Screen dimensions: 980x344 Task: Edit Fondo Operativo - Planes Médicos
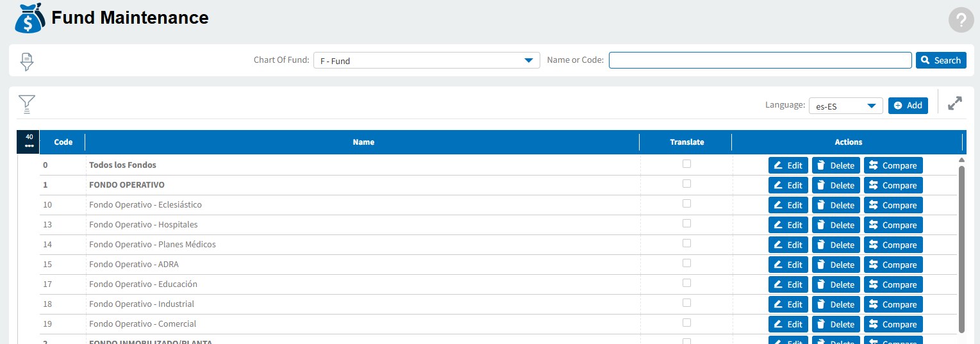pyautogui.click(x=788, y=245)
